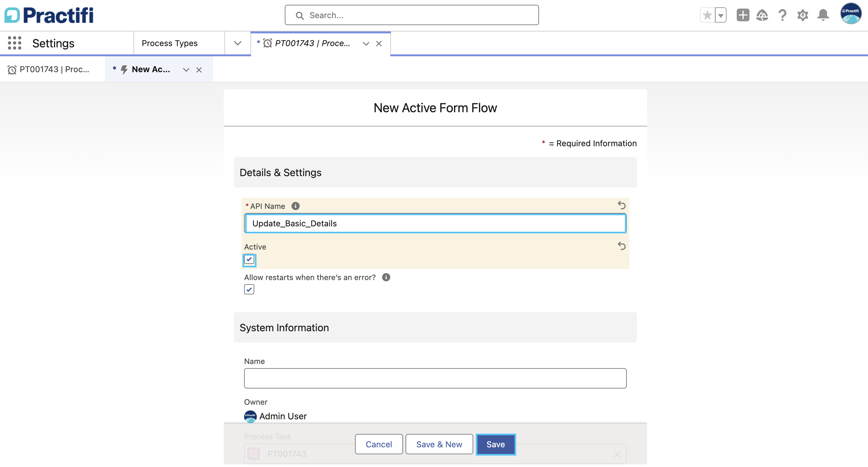The image size is (868, 467).
Task: Click the Name input field
Action: tap(435, 378)
